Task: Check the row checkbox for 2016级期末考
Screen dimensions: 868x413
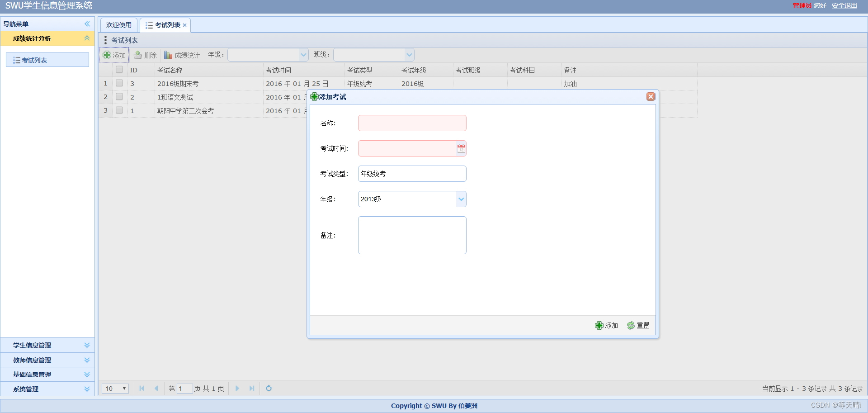Action: click(119, 83)
